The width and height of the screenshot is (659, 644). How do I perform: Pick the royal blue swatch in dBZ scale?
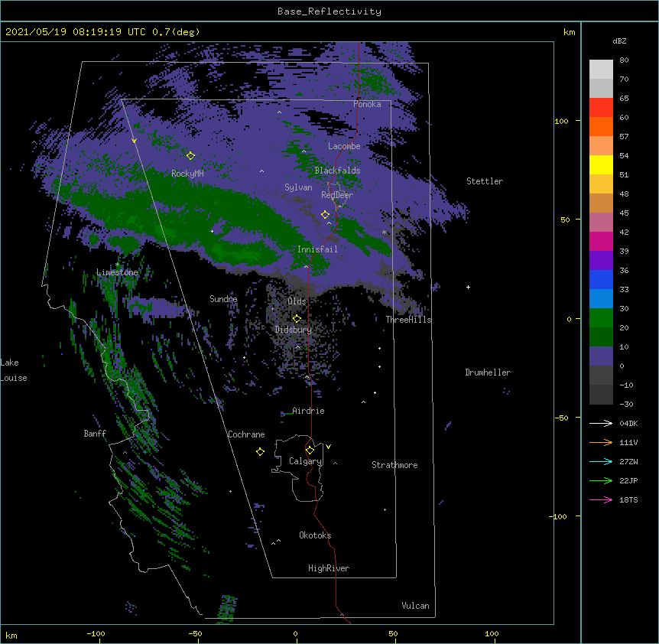coord(601,279)
